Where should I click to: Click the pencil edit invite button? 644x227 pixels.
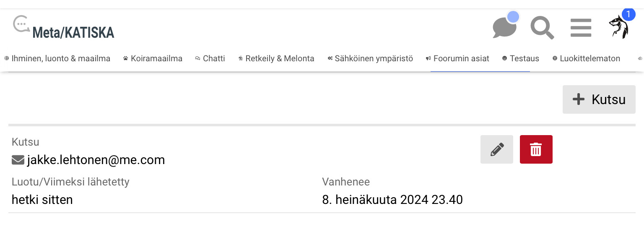[x=497, y=149]
